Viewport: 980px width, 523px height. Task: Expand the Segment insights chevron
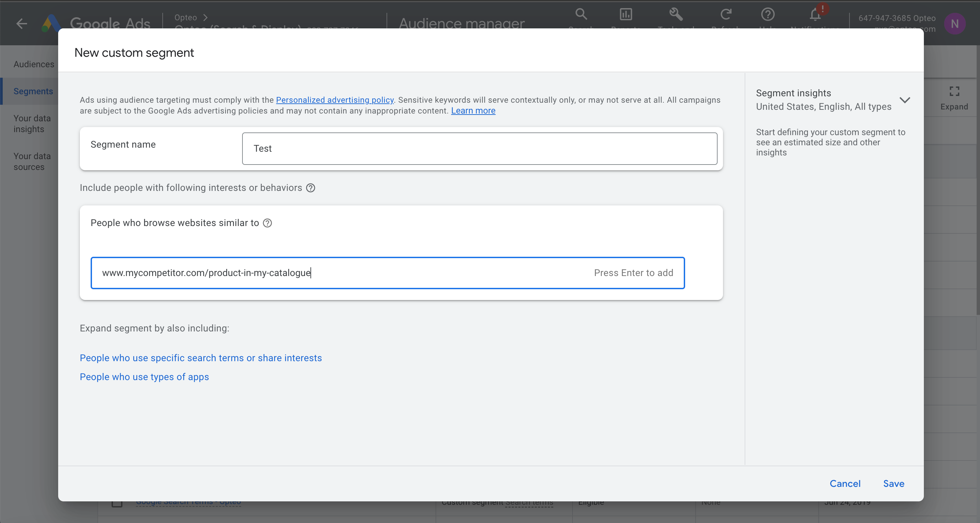click(905, 100)
